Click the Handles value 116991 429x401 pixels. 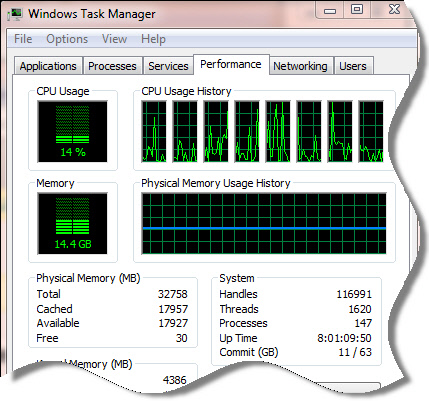click(354, 294)
